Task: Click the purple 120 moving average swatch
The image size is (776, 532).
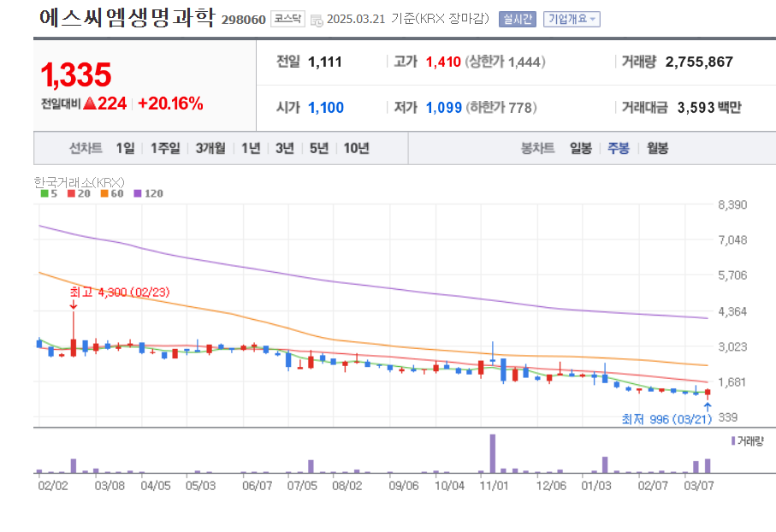Action: [138, 193]
